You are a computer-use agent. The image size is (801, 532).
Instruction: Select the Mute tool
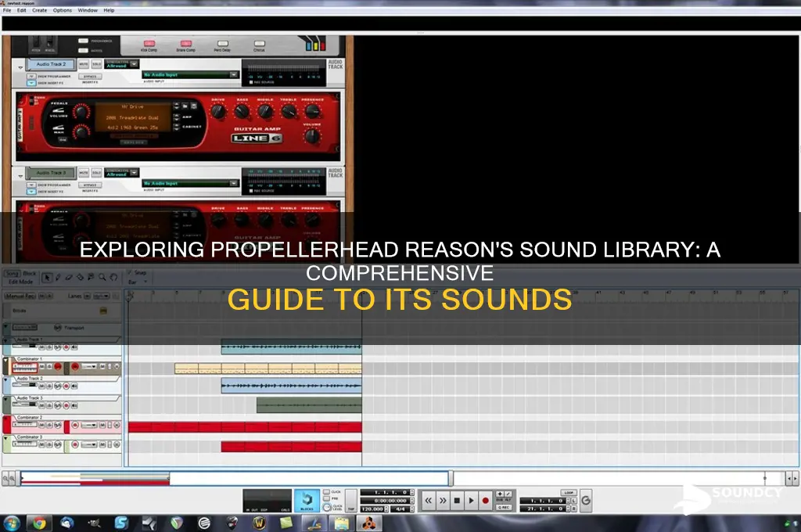(x=91, y=278)
